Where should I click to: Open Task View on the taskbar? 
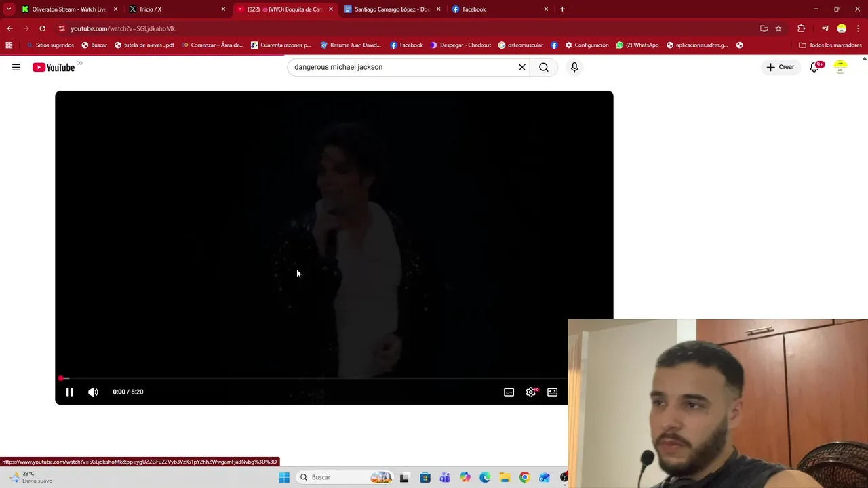pyautogui.click(x=405, y=477)
